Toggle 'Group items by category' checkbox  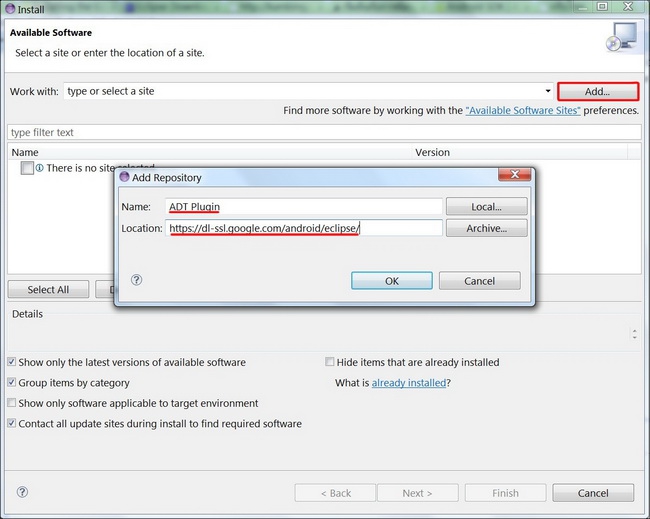pos(12,382)
